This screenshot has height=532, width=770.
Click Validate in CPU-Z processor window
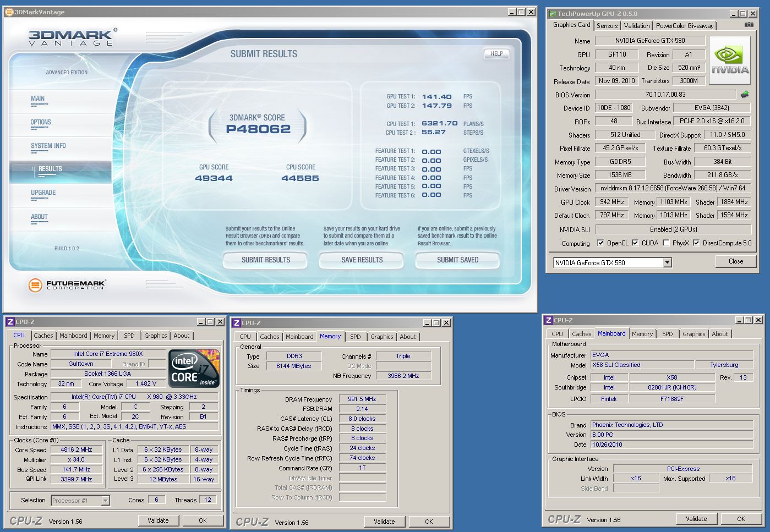point(158,520)
